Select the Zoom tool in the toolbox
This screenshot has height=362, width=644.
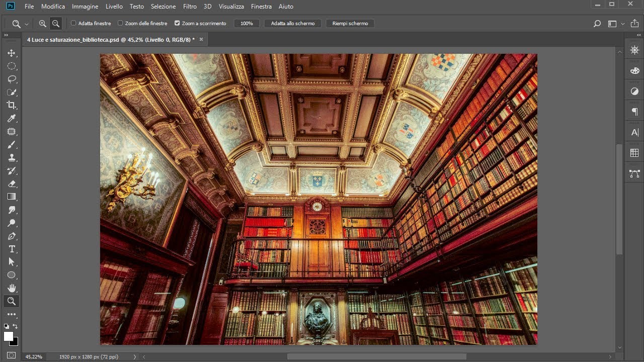click(11, 301)
